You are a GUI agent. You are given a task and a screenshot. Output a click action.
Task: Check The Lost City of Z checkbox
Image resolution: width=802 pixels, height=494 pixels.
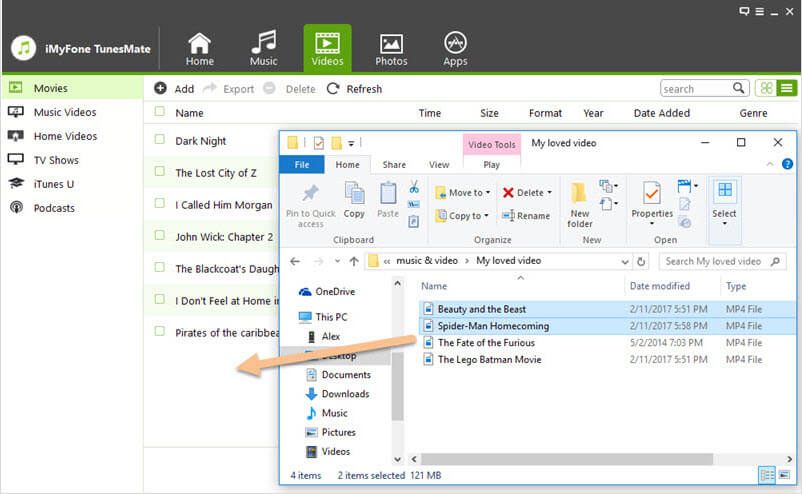pos(160,171)
